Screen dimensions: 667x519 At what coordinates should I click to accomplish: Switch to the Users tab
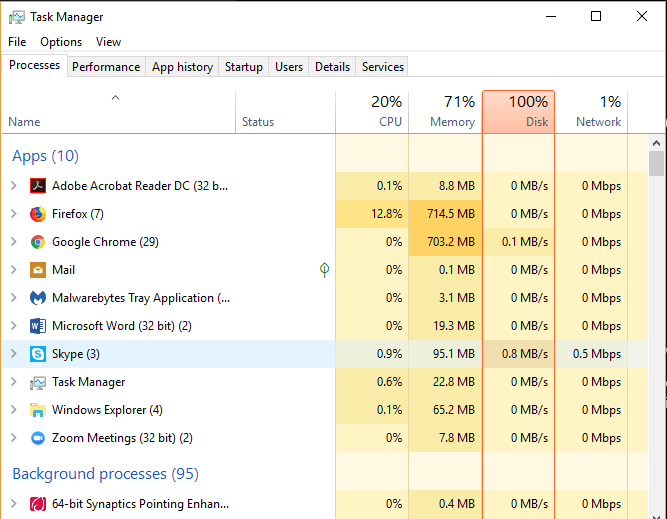pyautogui.click(x=289, y=67)
